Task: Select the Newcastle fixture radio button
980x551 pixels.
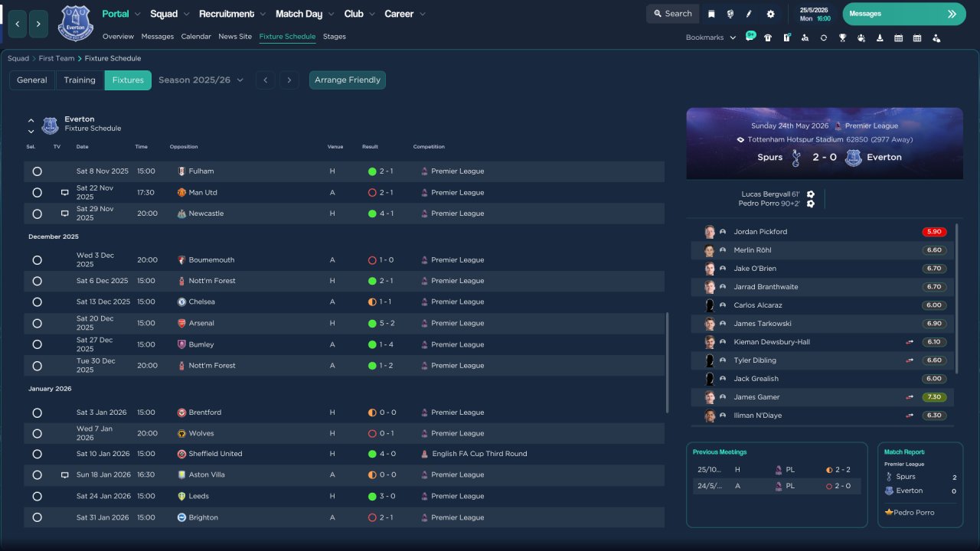Action: 37,214
